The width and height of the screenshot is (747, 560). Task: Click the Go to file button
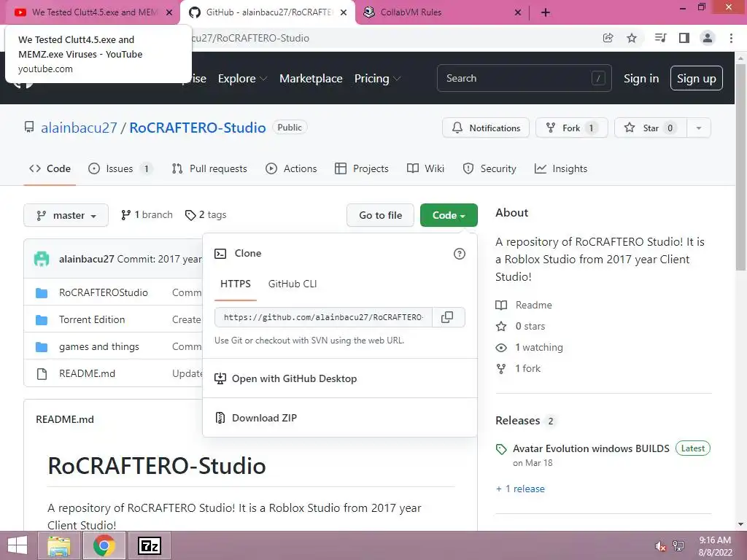click(x=380, y=215)
